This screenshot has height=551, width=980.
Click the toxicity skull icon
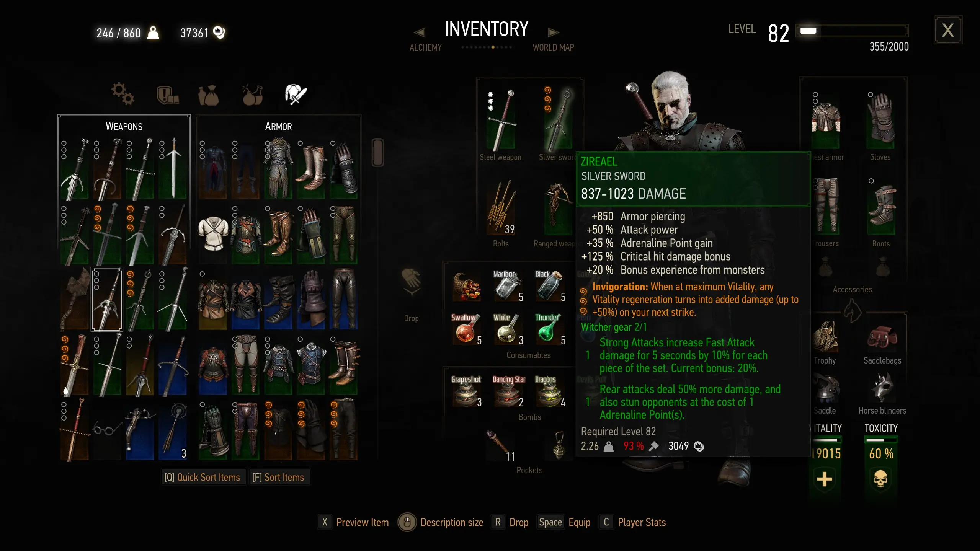880,479
